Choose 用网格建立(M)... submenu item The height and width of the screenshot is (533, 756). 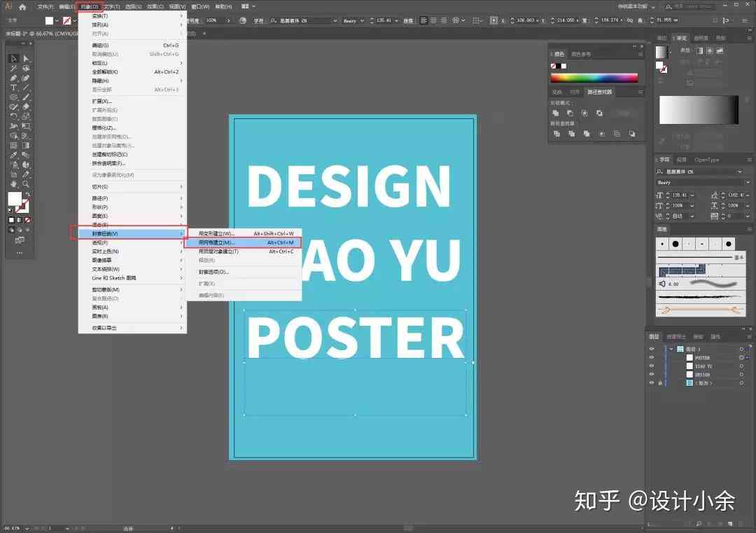click(243, 242)
